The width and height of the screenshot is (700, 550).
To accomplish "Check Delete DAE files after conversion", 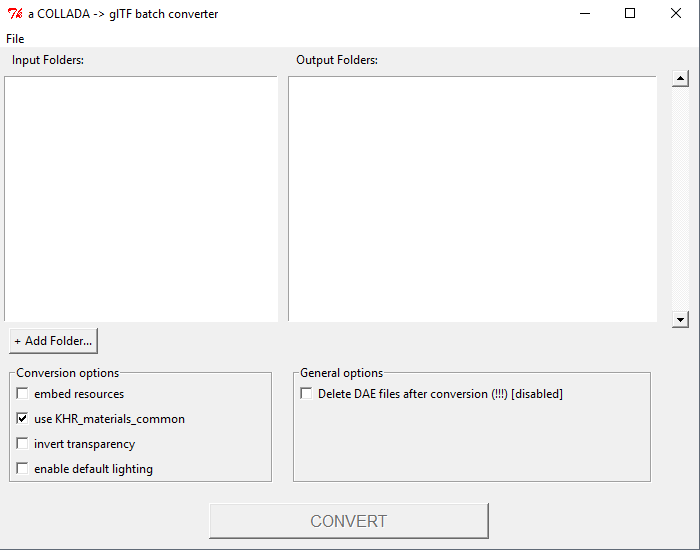I will pyautogui.click(x=306, y=394).
